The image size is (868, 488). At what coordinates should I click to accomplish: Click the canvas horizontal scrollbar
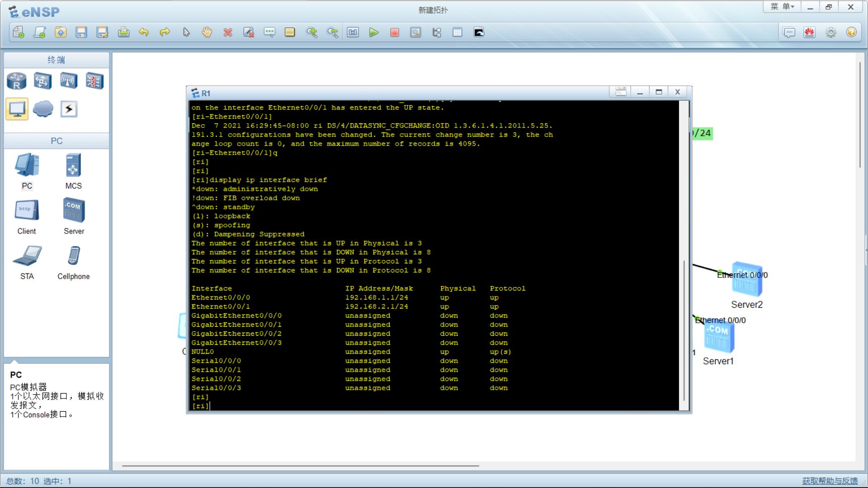click(300, 465)
